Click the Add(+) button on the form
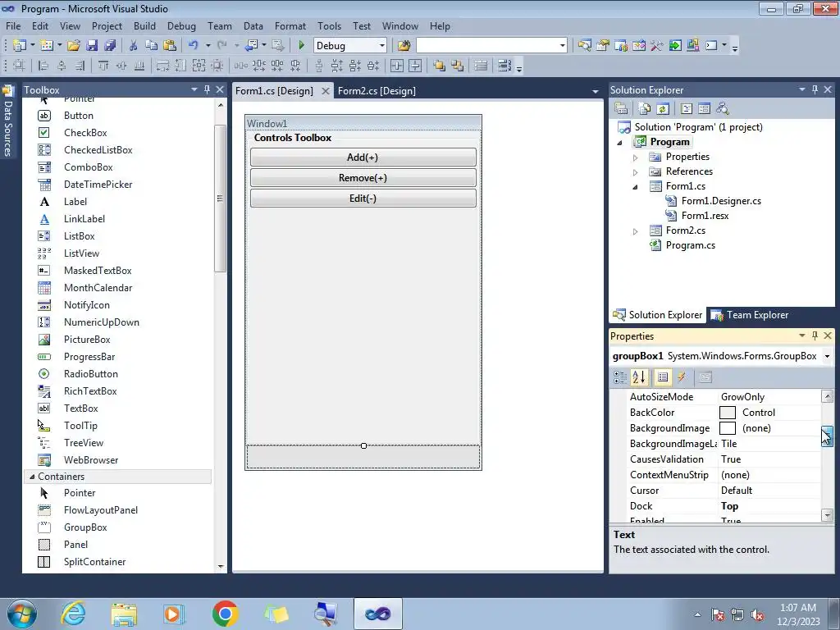Screen dimensions: 840x630 tap(363, 157)
